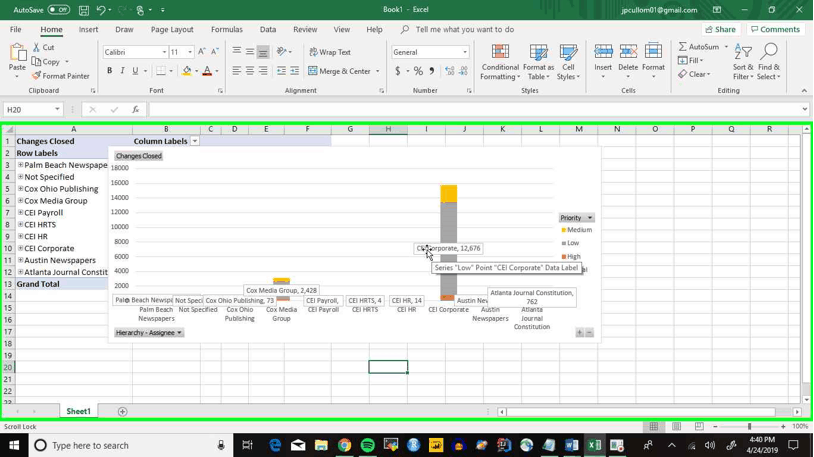Save the workbook with disk icon
The image size is (814, 457).
pos(84,9)
